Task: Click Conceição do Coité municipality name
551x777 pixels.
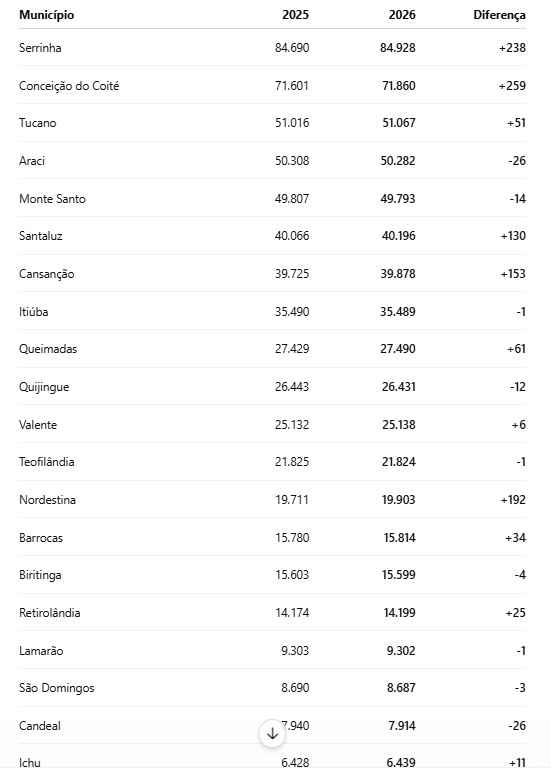Action: pos(69,86)
